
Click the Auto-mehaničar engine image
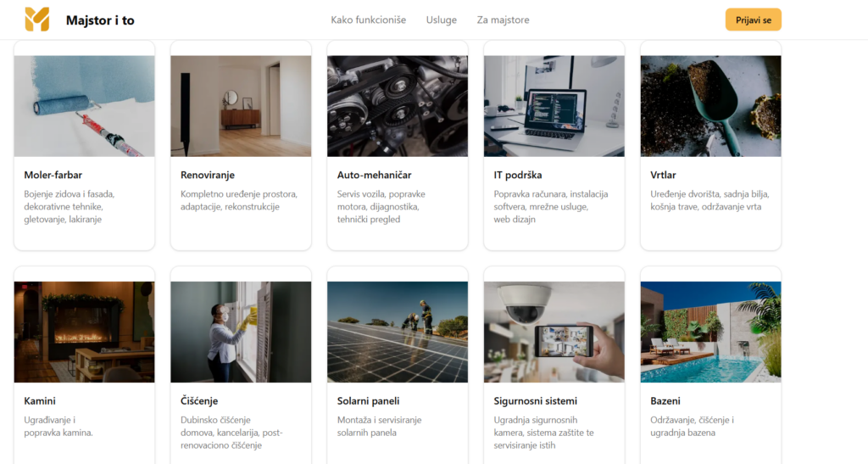click(398, 106)
